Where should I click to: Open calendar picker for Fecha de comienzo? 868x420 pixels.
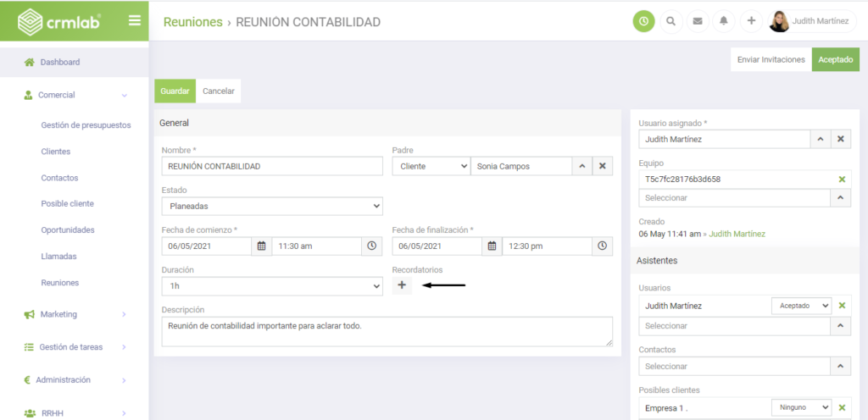coord(261,246)
